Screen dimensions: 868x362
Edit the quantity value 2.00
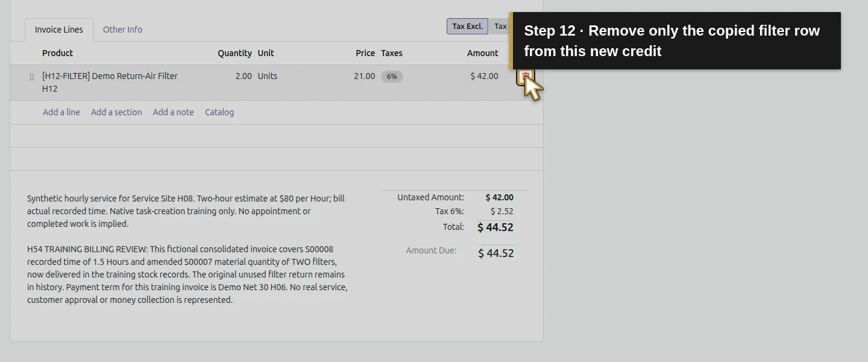click(244, 76)
